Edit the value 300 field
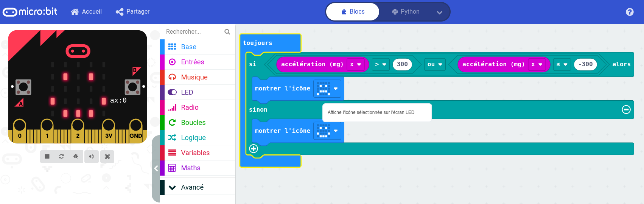The width and height of the screenshot is (644, 204). [402, 64]
